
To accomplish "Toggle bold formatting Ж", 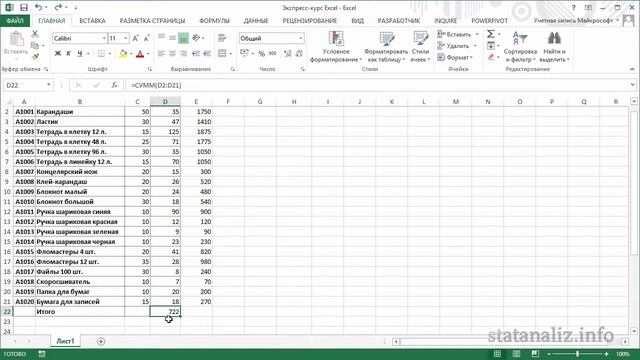I will [x=58, y=53].
